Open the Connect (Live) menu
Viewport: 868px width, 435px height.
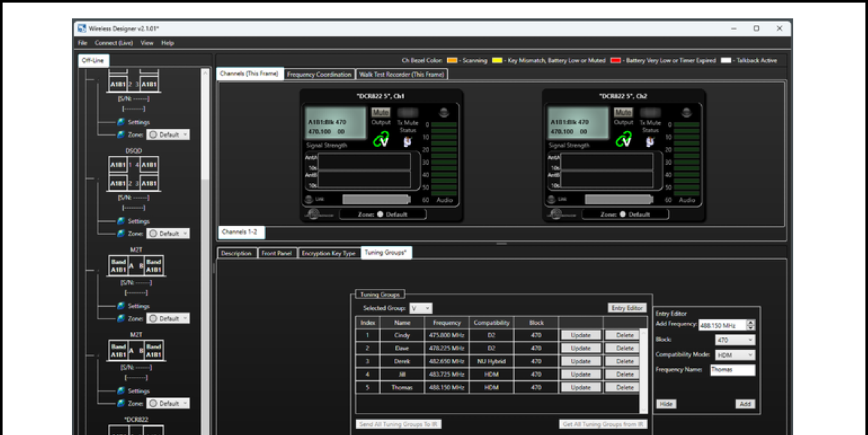tap(114, 43)
